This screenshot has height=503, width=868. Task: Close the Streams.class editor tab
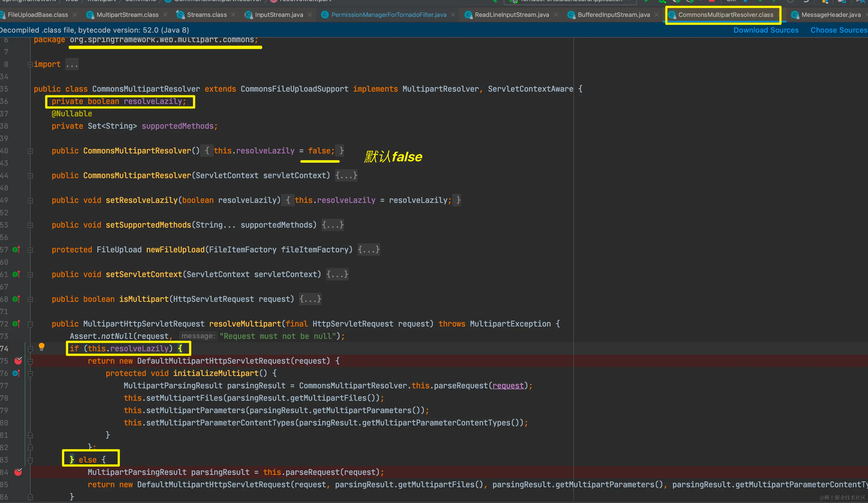point(234,15)
